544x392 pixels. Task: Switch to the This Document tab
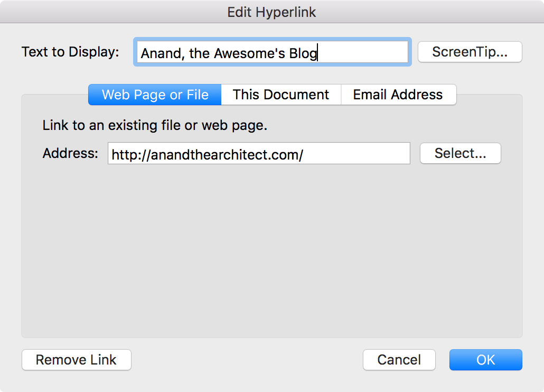click(x=280, y=95)
